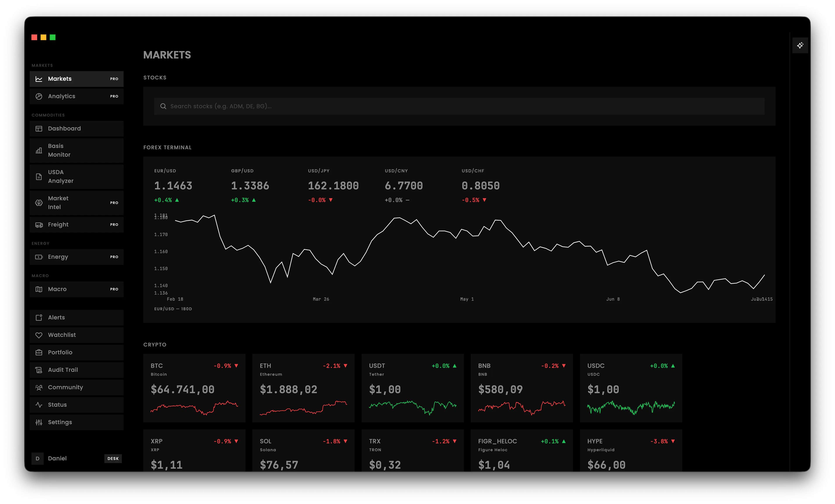
Task: Go to Portfolio
Action: [x=77, y=353]
